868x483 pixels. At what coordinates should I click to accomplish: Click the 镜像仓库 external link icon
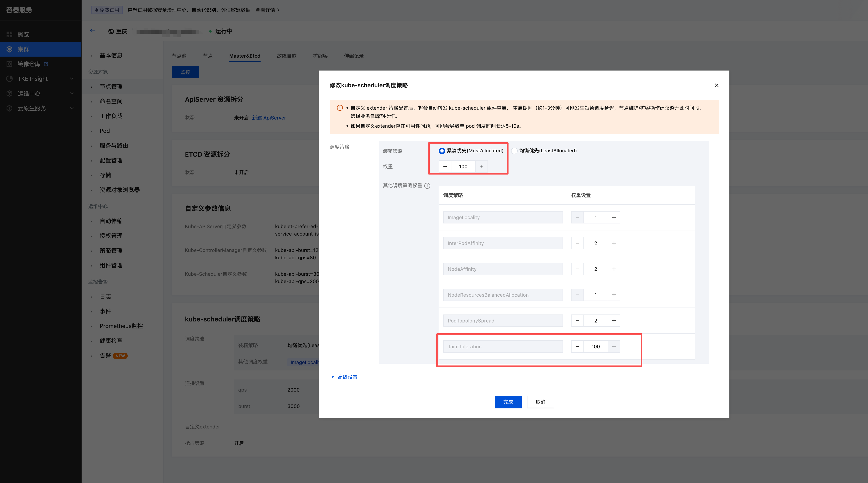pyautogui.click(x=46, y=64)
